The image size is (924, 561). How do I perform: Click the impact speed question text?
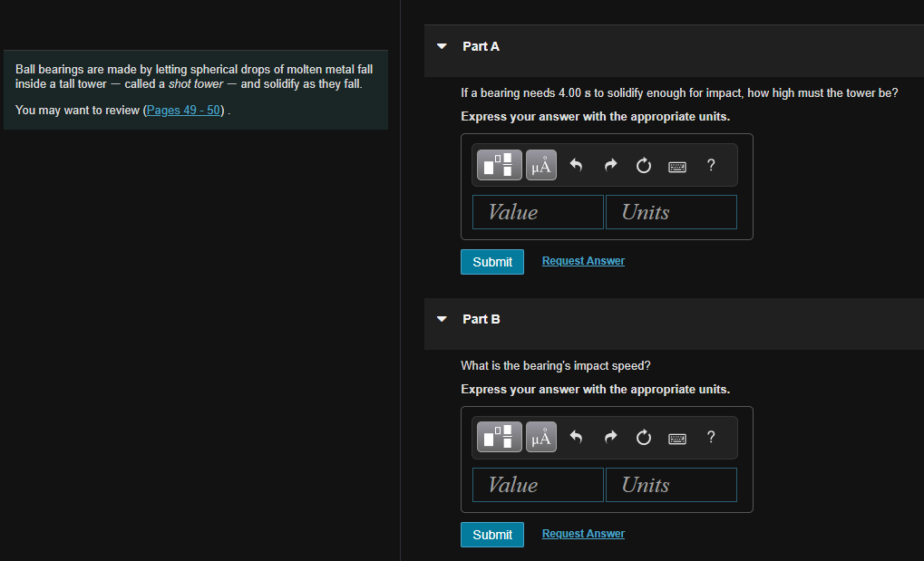556,366
